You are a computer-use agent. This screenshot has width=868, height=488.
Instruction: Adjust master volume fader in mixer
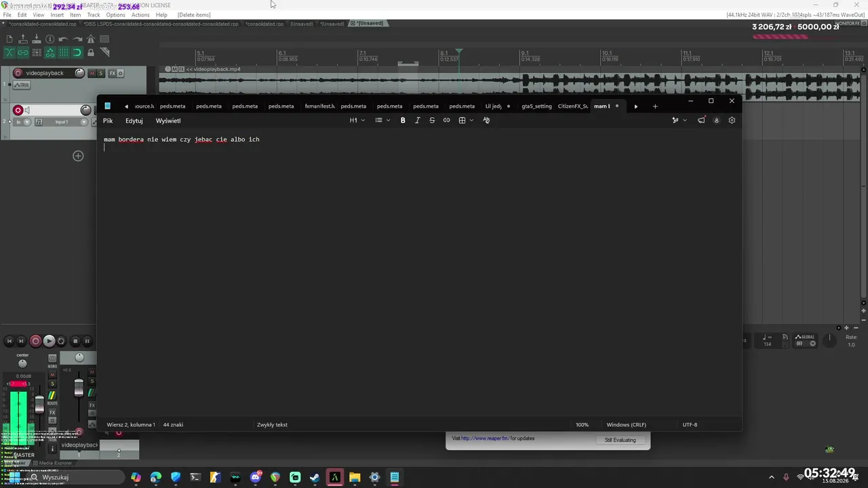click(x=39, y=406)
